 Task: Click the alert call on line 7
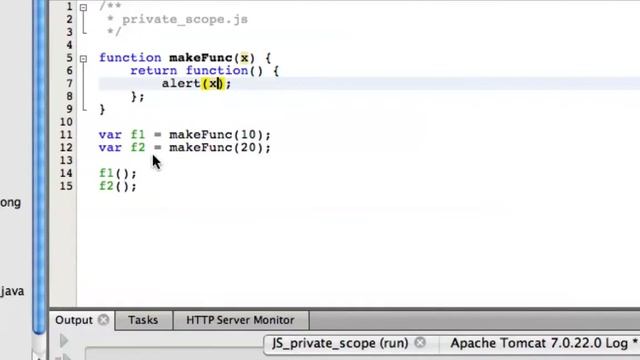pyautogui.click(x=181, y=84)
